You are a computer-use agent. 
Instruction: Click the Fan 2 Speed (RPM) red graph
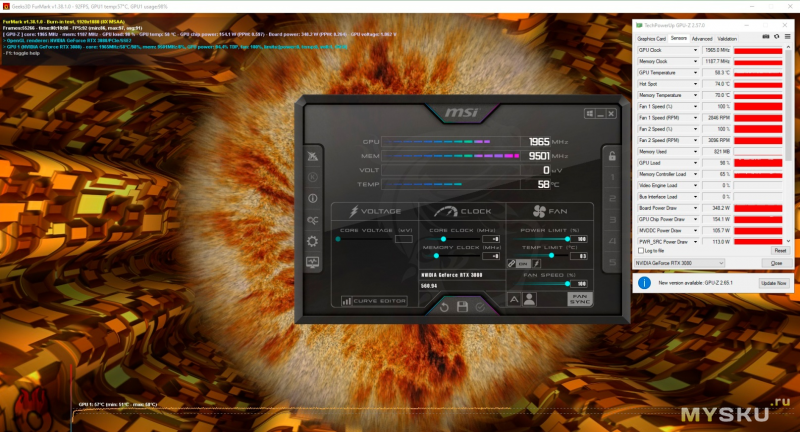click(758, 140)
